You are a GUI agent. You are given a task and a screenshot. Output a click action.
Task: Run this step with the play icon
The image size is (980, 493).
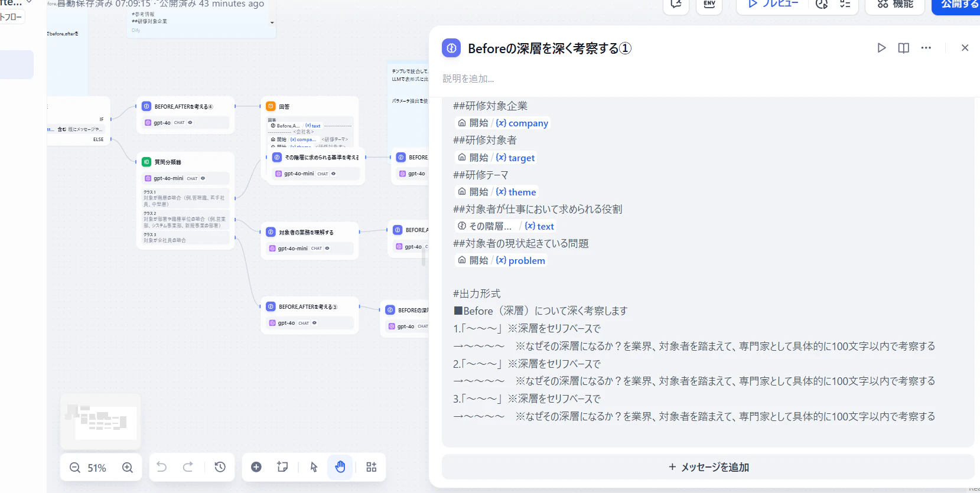point(881,48)
